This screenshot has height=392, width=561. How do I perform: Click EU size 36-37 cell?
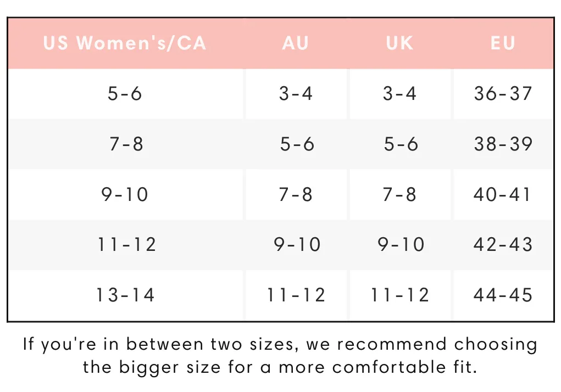tap(503, 93)
